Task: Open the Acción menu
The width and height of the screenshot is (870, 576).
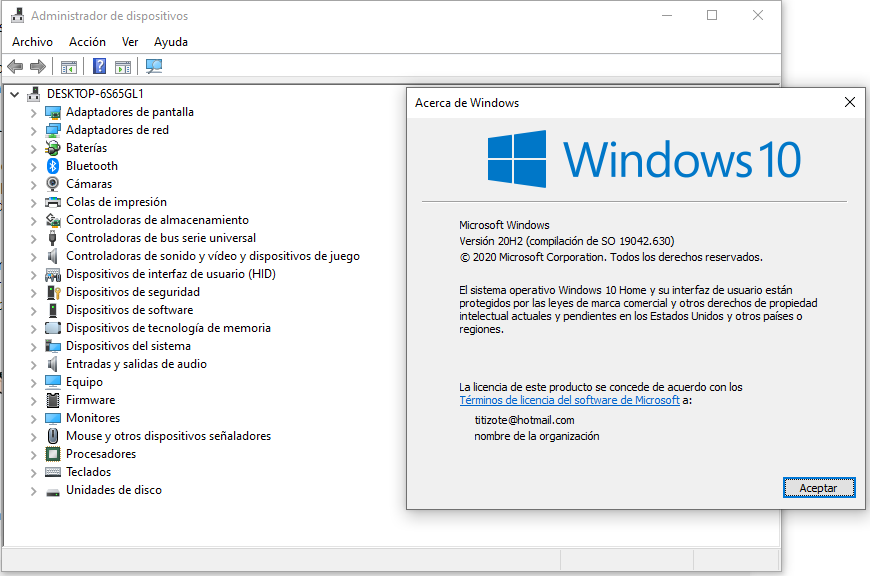Action: click(87, 42)
